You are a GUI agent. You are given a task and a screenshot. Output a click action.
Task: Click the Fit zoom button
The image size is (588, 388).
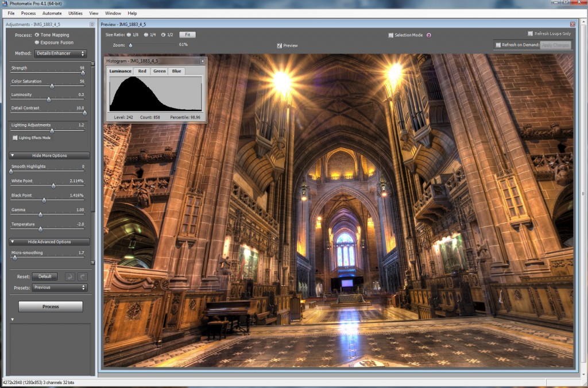(x=187, y=34)
